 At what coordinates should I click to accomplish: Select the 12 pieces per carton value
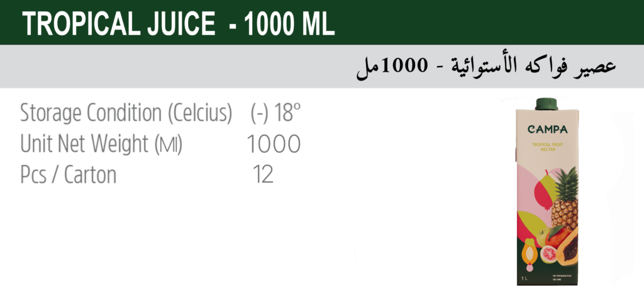[x=263, y=175]
